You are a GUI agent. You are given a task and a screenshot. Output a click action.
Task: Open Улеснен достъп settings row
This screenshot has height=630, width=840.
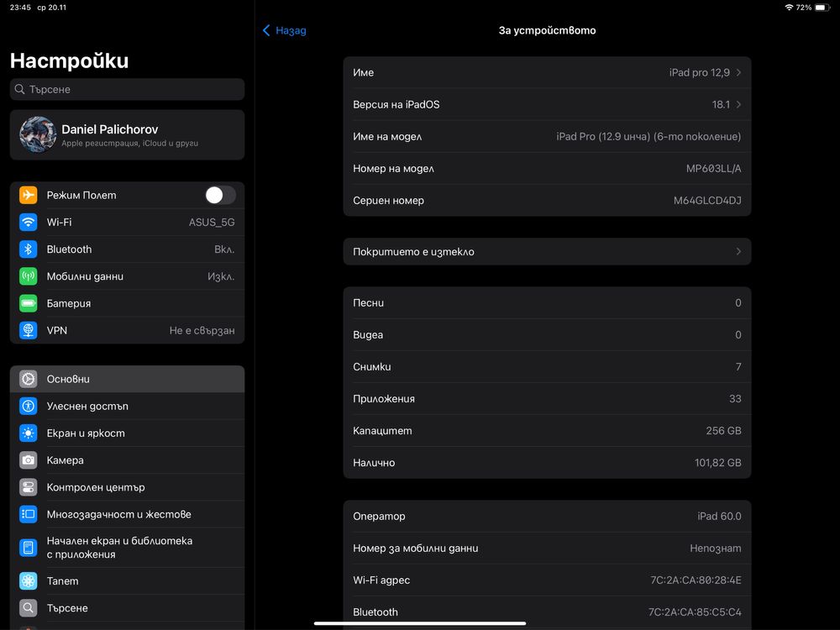coord(127,406)
